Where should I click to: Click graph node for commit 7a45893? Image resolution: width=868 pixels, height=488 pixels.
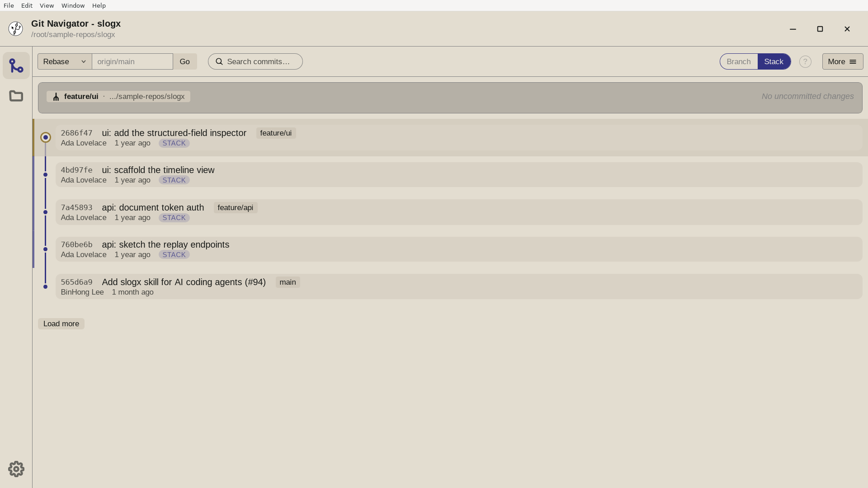45,212
